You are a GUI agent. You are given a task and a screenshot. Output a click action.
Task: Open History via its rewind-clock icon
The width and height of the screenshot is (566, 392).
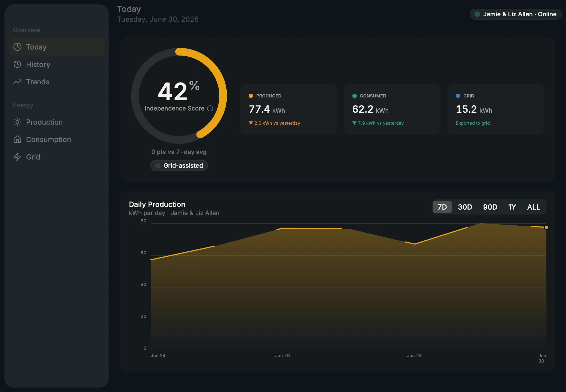click(x=17, y=64)
